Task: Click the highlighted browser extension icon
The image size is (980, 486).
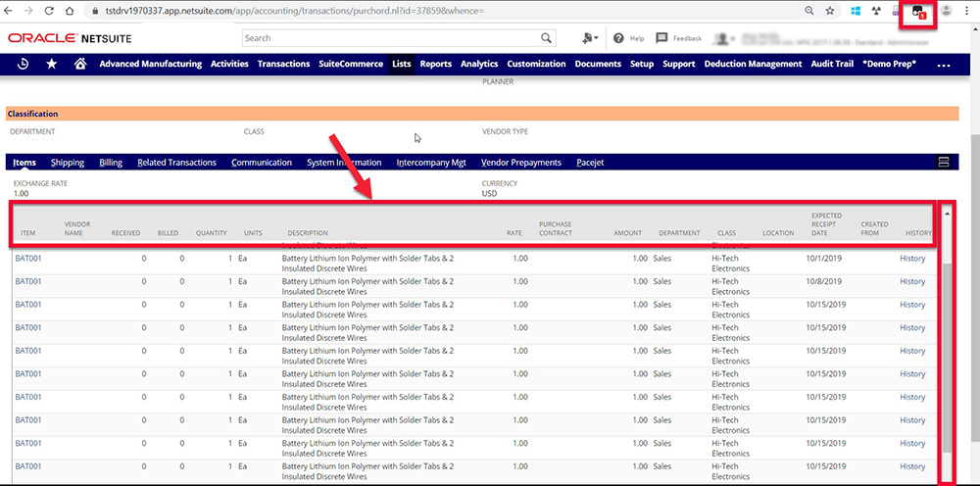Action: pyautogui.click(x=917, y=12)
